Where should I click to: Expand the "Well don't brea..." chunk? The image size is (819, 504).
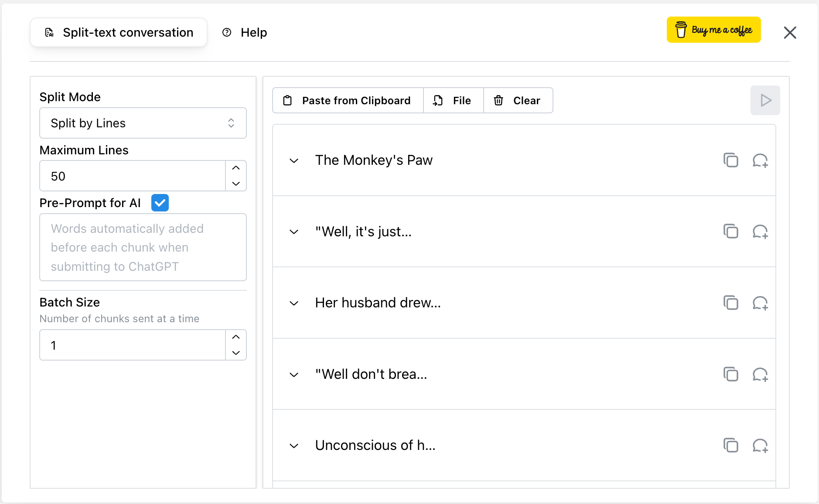click(x=294, y=375)
